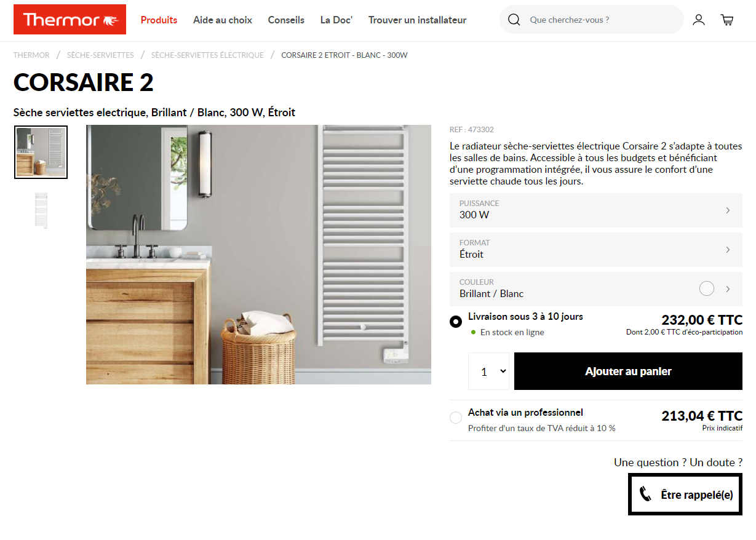
Task: Select the Achat via un professionnel option
Action: pyautogui.click(x=456, y=418)
